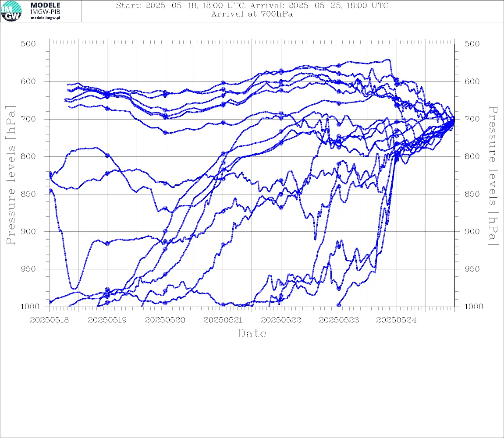Click the right axis 800 label

coord(472,156)
